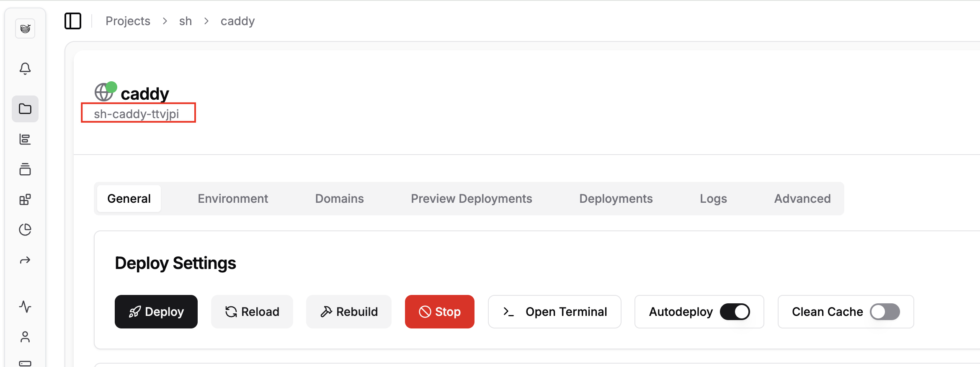Click the Deploy Settings heading
Image resolution: width=980 pixels, height=367 pixels.
(175, 263)
